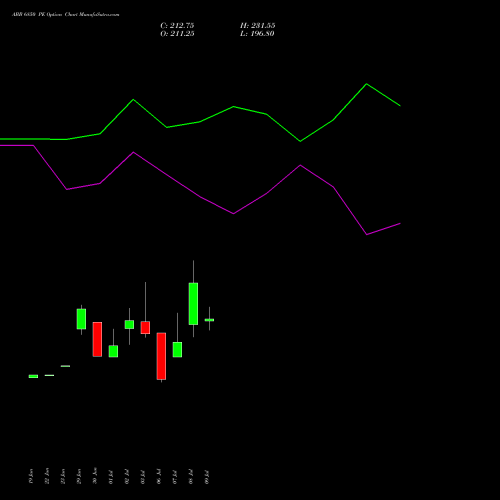
Task: Click the small green candle for 19 Jun
Action: [33, 376]
